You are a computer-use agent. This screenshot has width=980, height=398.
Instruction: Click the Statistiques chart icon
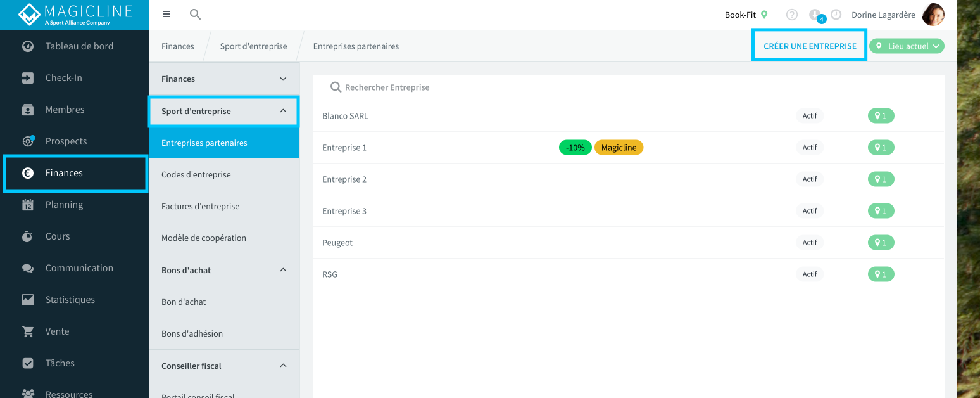pyautogui.click(x=28, y=300)
